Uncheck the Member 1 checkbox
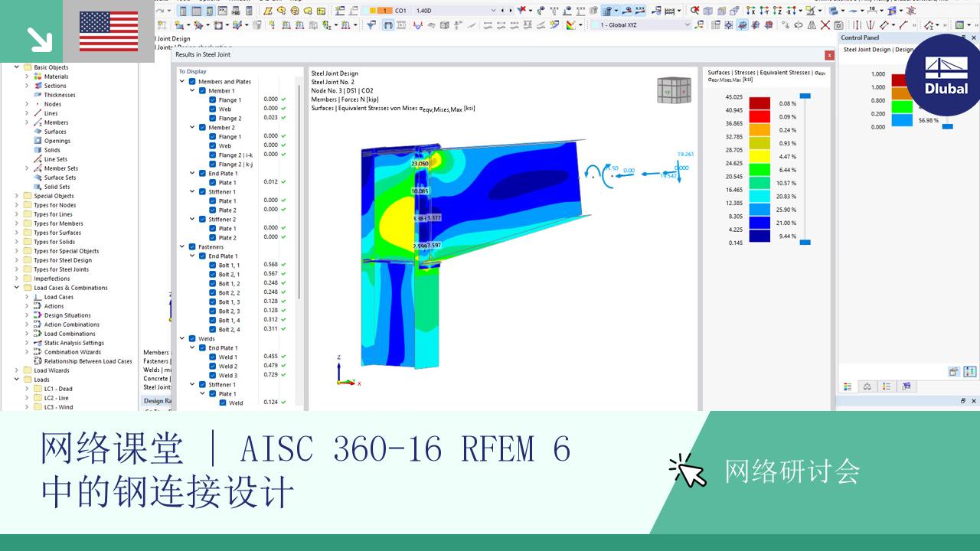Screen dimensions: 980x551 (x=202, y=91)
